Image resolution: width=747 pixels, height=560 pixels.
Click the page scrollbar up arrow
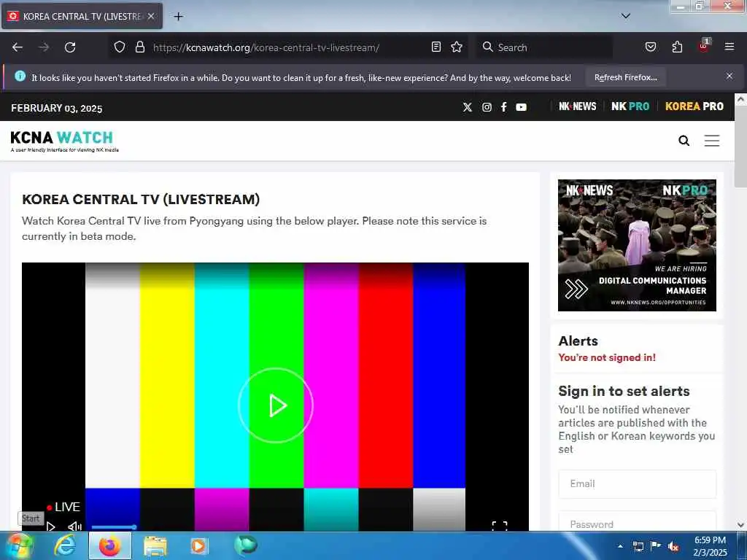[740, 99]
